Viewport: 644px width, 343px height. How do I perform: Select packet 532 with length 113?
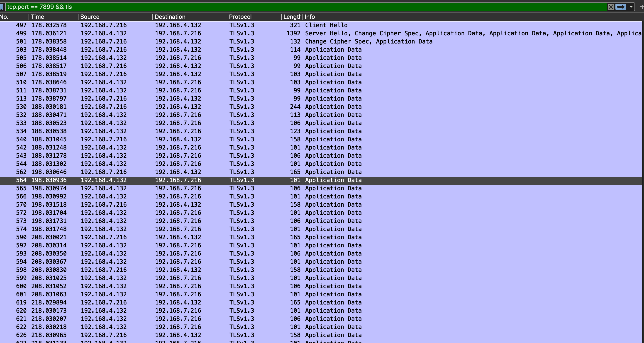click(322, 115)
